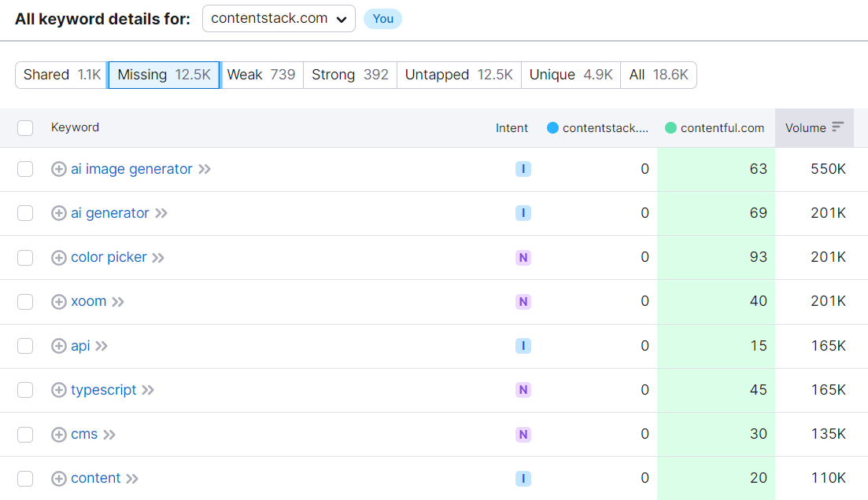868x500 pixels.
Task: Click the blue contentstack color dot in header
Action: 552,128
